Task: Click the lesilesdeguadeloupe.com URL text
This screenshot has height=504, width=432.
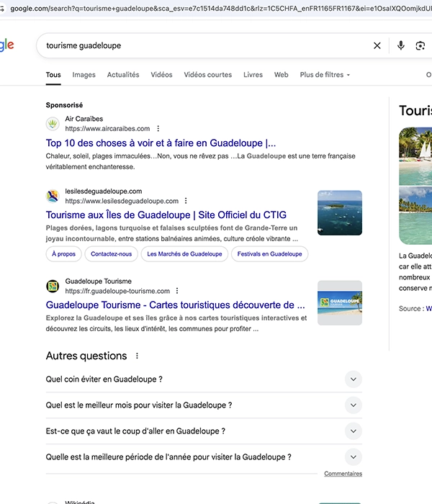Action: click(122, 201)
